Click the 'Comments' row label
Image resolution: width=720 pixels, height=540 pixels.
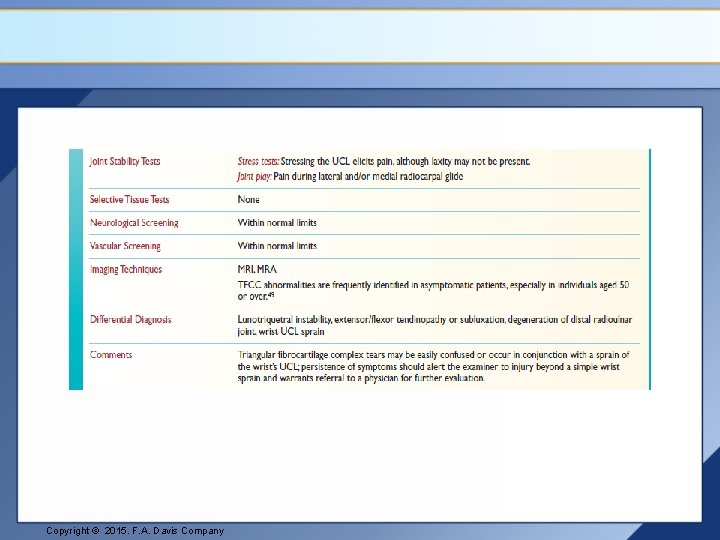click(111, 355)
